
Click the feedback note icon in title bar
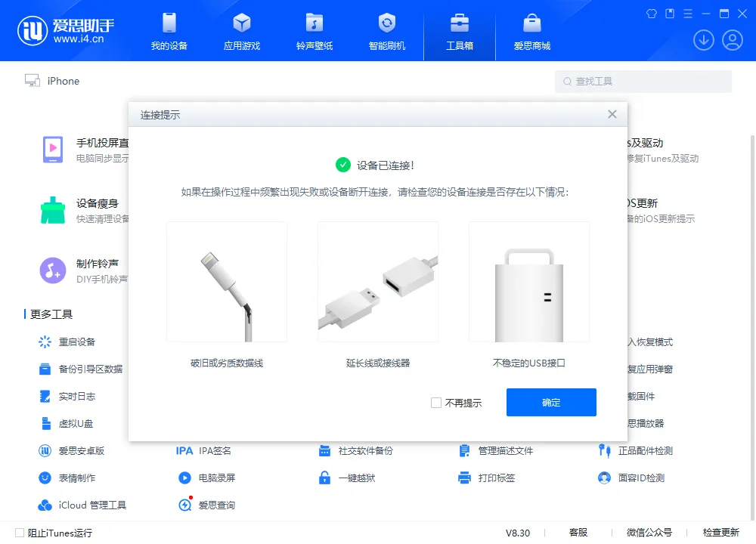click(x=670, y=14)
